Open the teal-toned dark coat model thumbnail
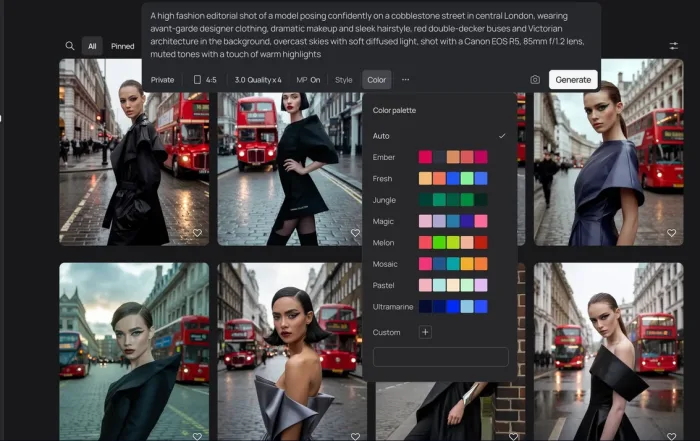The image size is (700, 441). [x=134, y=352]
